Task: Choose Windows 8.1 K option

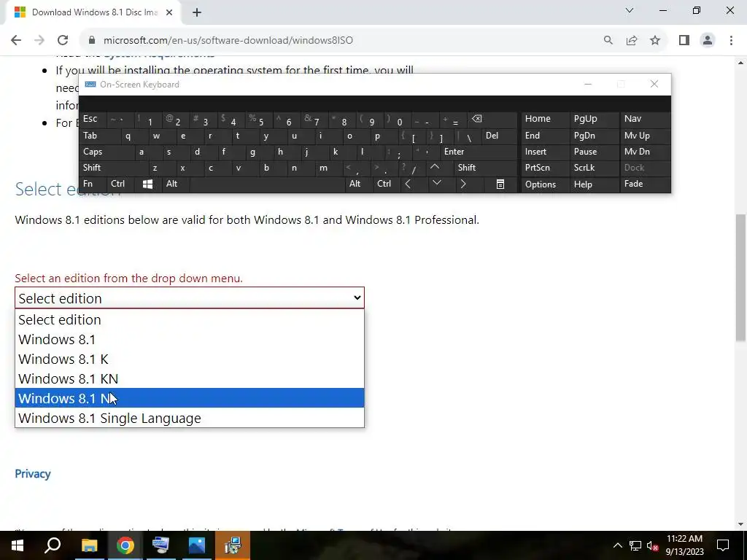Action: pyautogui.click(x=190, y=359)
